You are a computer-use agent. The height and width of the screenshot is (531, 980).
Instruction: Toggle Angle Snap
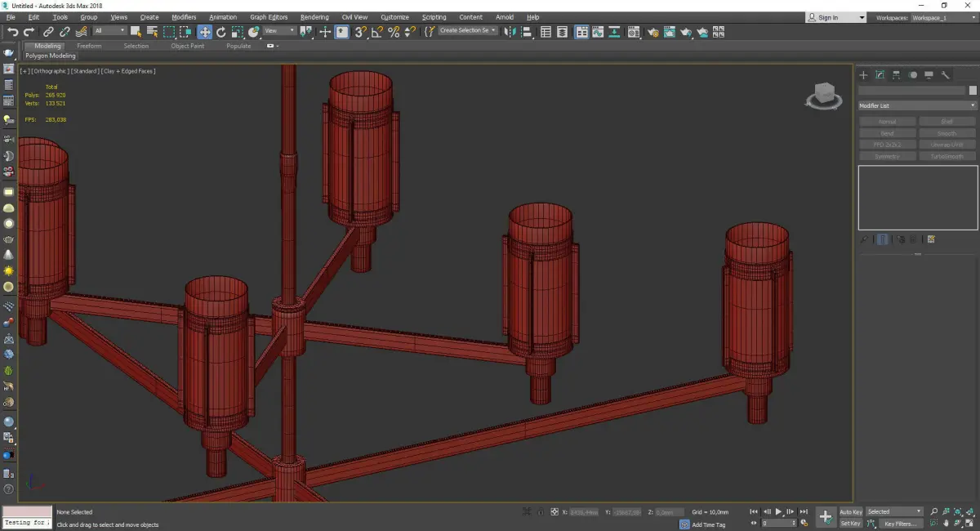tap(377, 32)
